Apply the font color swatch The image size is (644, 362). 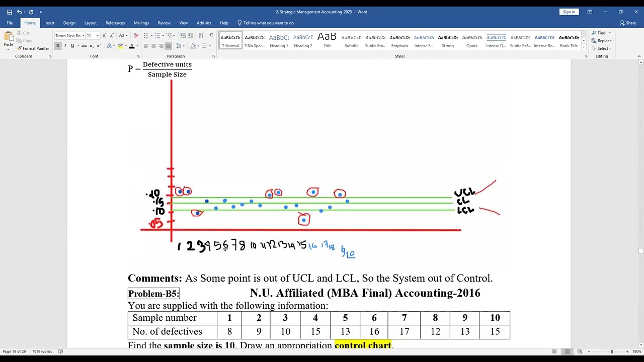132,46
